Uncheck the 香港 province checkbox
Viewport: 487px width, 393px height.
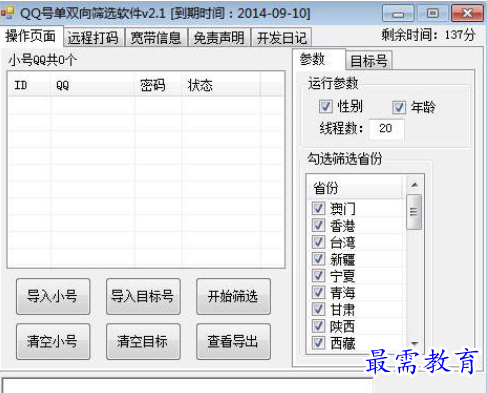pyautogui.click(x=318, y=225)
